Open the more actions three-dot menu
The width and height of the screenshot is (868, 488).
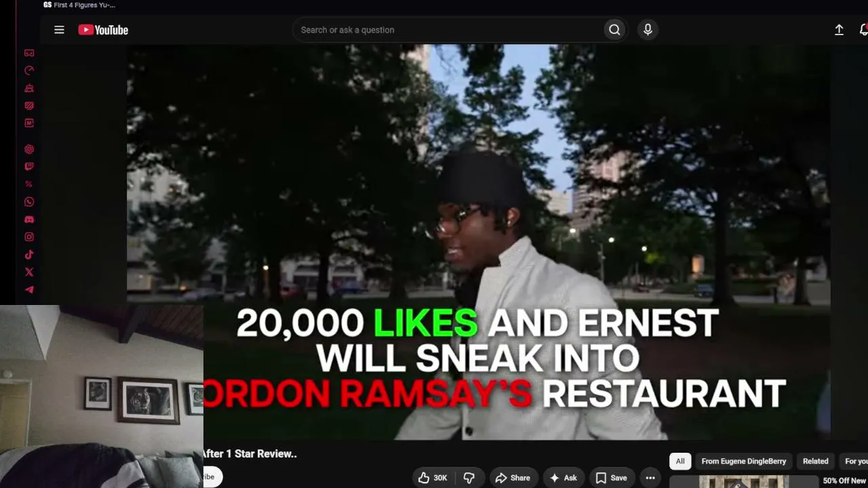pyautogui.click(x=650, y=478)
